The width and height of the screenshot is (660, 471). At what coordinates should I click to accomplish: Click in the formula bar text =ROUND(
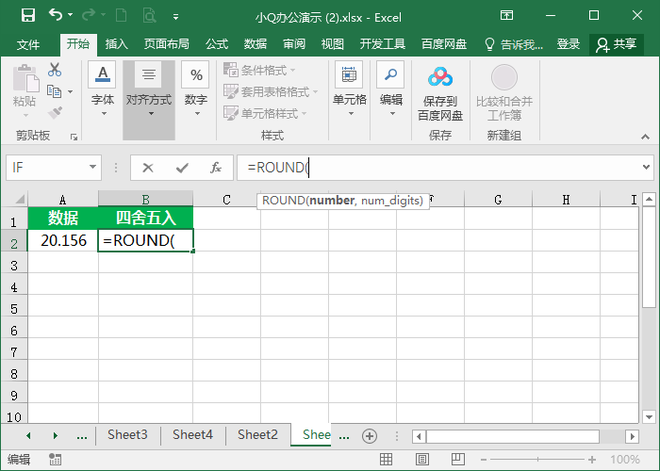tap(278, 168)
